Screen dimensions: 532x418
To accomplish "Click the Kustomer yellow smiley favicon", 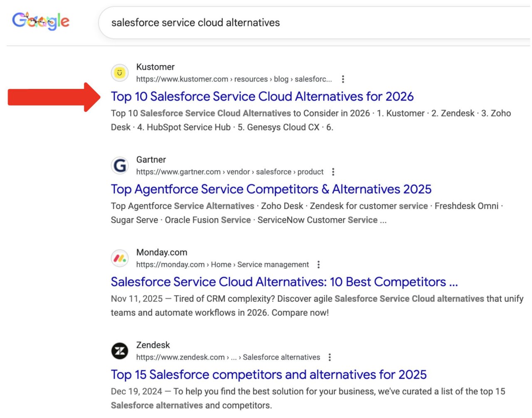I will (x=120, y=73).
